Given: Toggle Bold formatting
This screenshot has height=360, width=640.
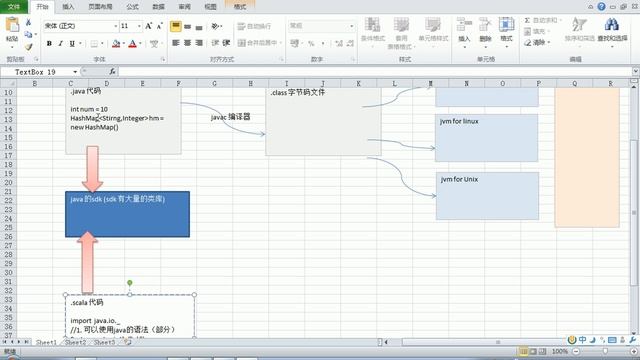Looking at the screenshot, I should pyautogui.click(x=49, y=43).
